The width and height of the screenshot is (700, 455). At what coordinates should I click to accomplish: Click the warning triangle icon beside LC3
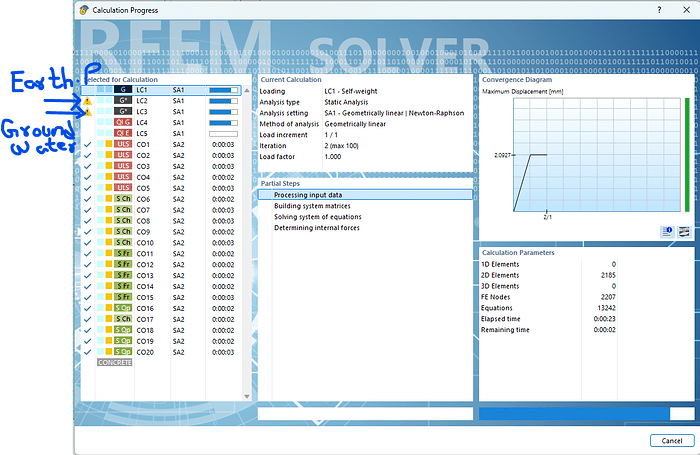[88, 112]
